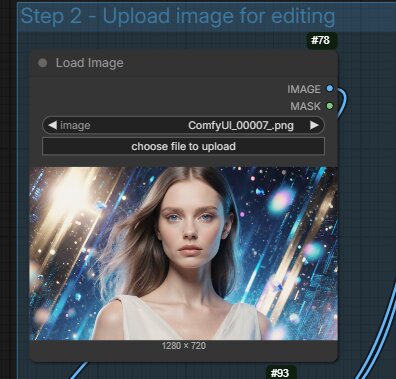Click the IMAGE output connector dot
This screenshot has height=379, width=396.
pos(330,88)
